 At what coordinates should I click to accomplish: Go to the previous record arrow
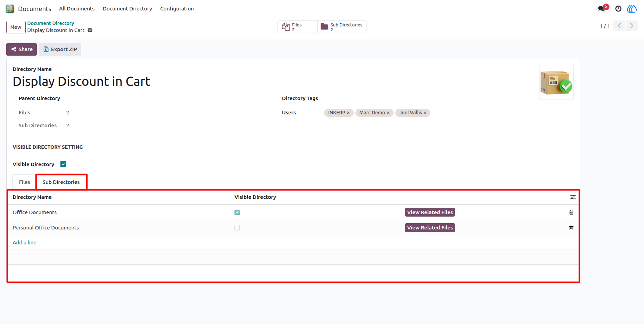619,26
